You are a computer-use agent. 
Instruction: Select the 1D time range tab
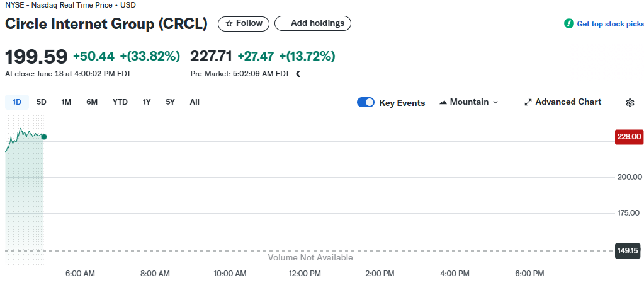(x=17, y=102)
